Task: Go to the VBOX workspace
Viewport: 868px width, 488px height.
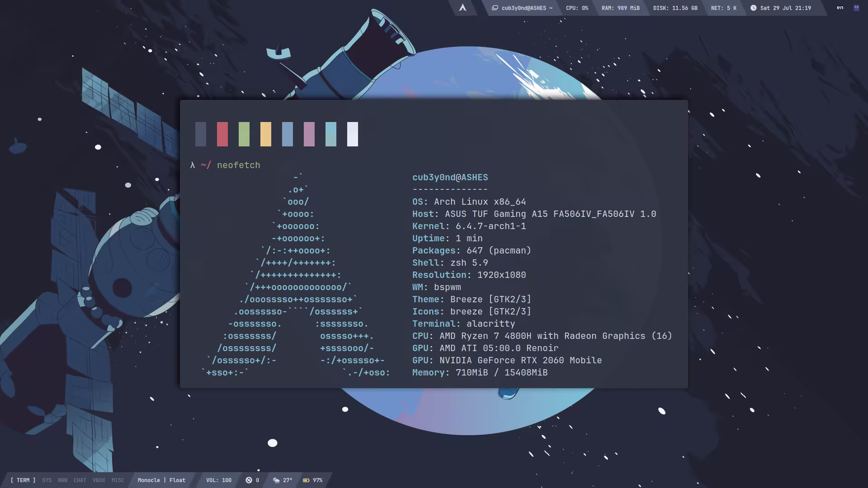Action: pos(99,480)
